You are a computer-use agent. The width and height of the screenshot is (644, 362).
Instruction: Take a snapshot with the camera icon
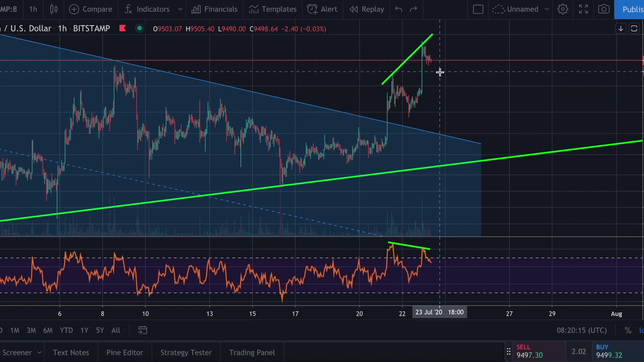pyautogui.click(x=604, y=9)
